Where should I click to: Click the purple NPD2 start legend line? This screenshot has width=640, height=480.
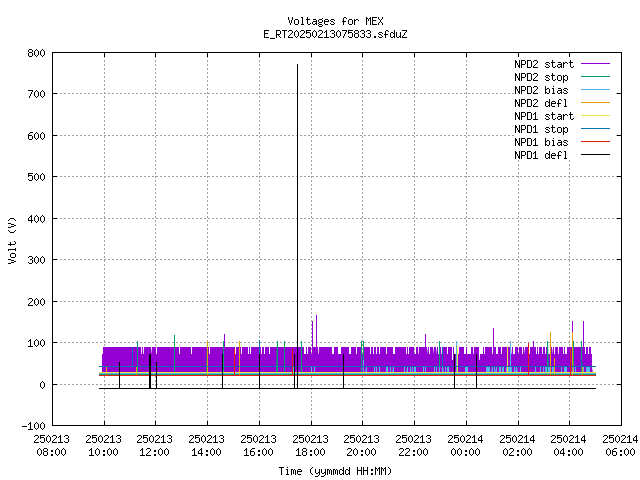596,64
